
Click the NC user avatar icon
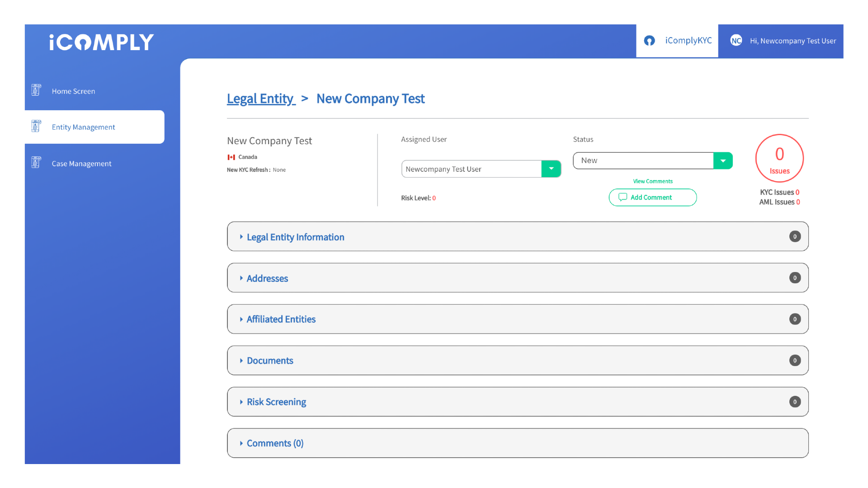tap(736, 41)
